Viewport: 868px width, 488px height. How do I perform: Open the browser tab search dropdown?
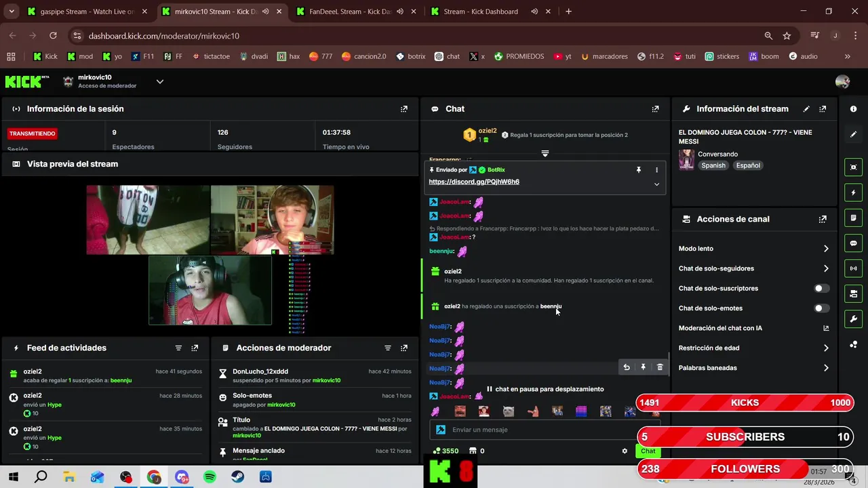[x=12, y=12]
